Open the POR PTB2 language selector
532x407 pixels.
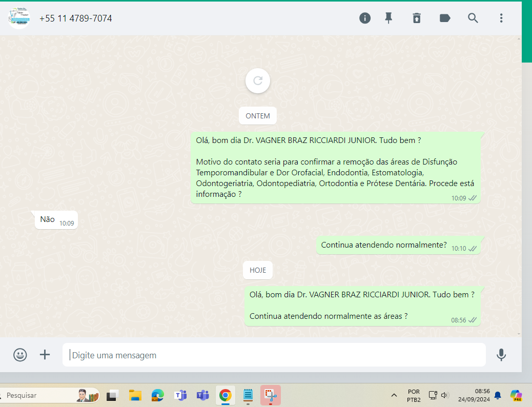[414, 395]
